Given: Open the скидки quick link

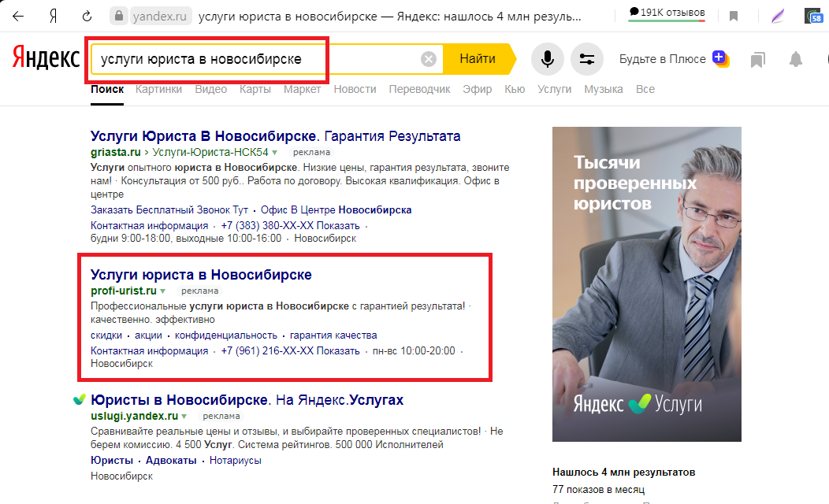Looking at the screenshot, I should point(106,335).
